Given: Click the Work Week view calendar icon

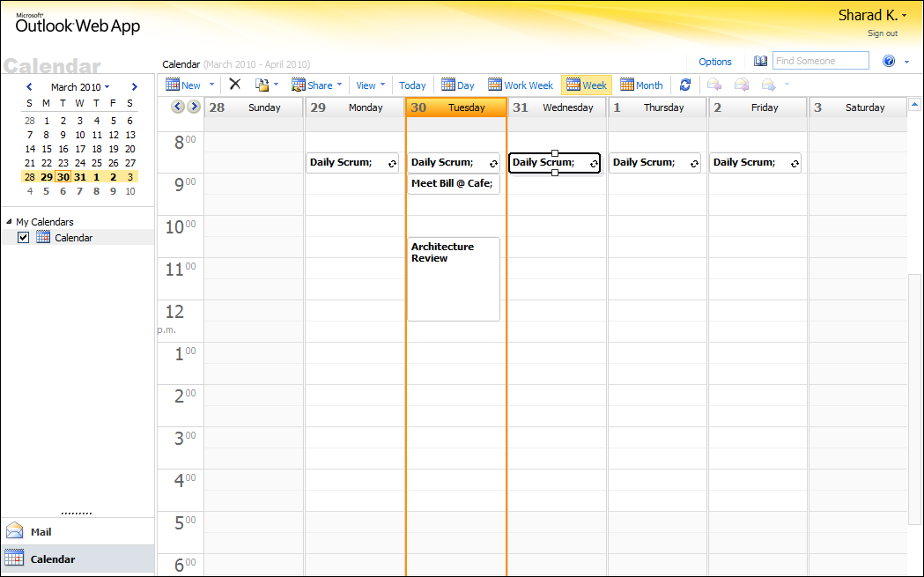Looking at the screenshot, I should tap(495, 85).
